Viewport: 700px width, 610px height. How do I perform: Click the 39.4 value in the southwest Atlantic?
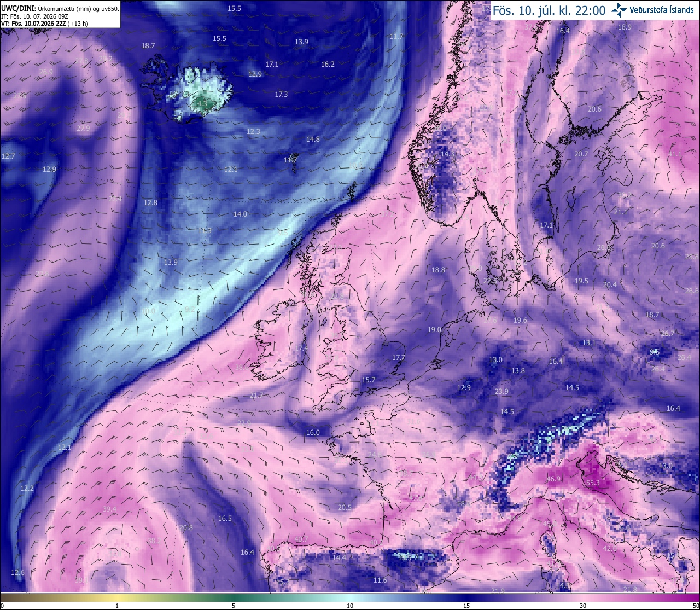tap(109, 509)
